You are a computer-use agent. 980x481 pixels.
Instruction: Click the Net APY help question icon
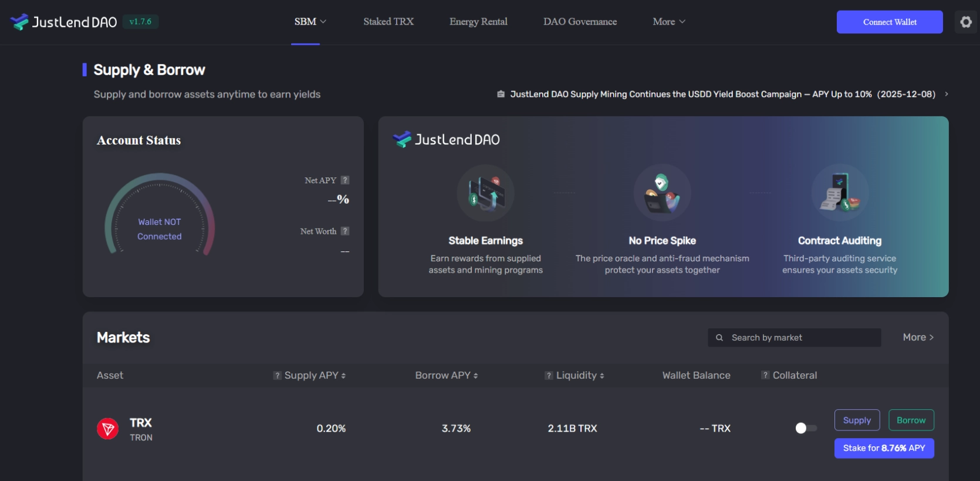pos(345,180)
